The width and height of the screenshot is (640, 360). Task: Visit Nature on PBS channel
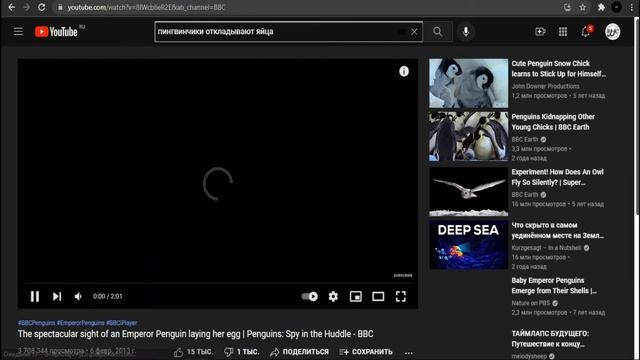(531, 303)
